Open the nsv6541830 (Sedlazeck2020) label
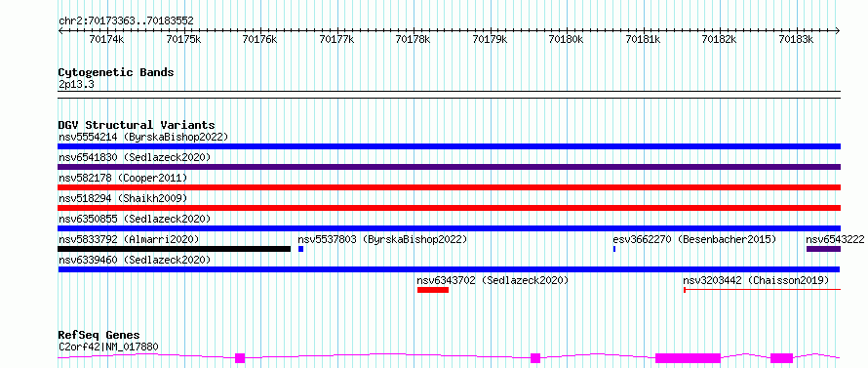 [135, 157]
